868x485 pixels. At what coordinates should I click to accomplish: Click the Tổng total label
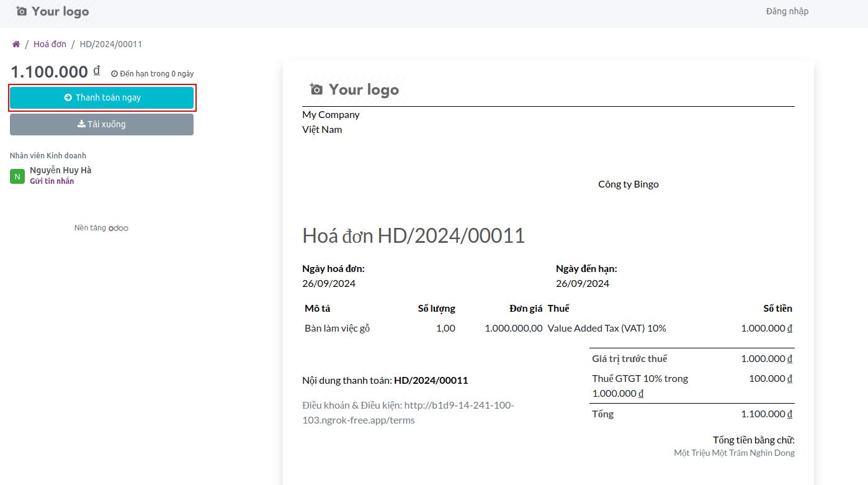tap(602, 414)
